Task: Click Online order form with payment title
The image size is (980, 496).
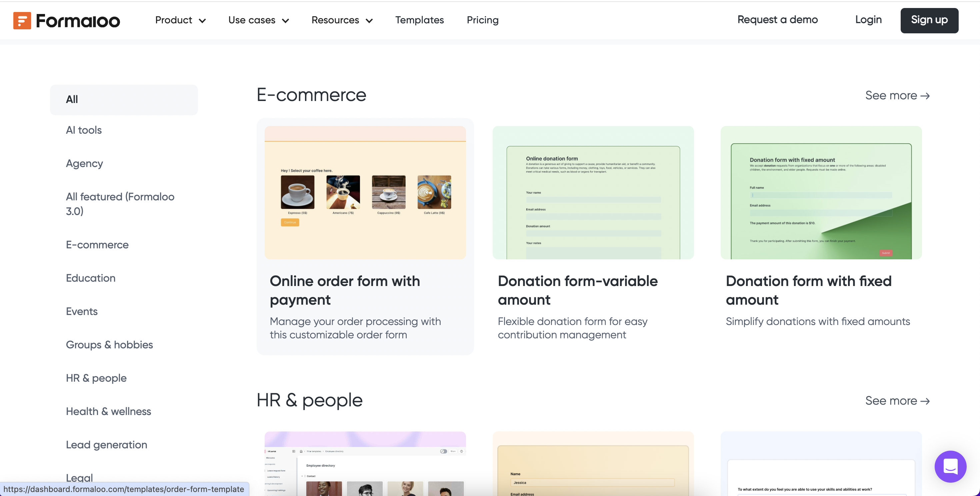Action: click(345, 291)
